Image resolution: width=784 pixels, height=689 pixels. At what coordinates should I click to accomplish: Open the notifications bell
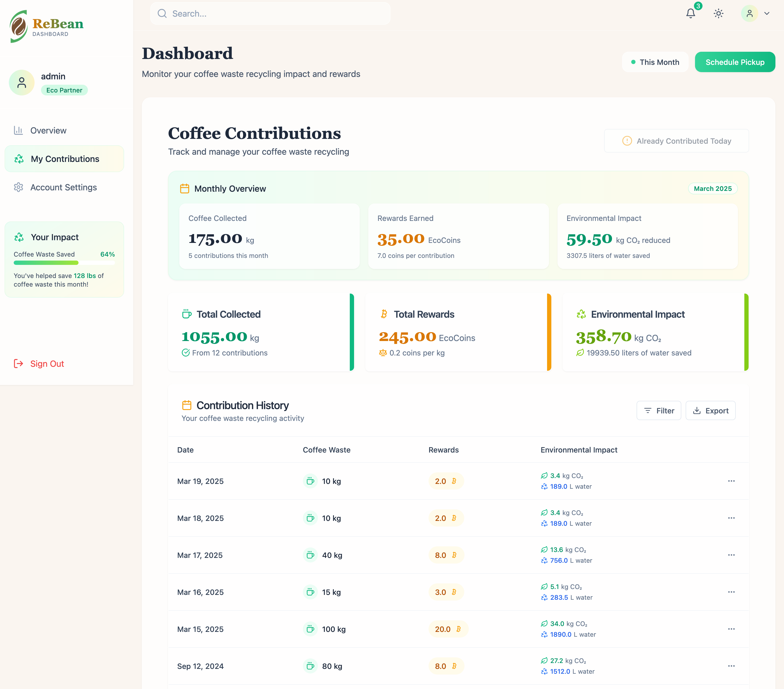click(690, 14)
